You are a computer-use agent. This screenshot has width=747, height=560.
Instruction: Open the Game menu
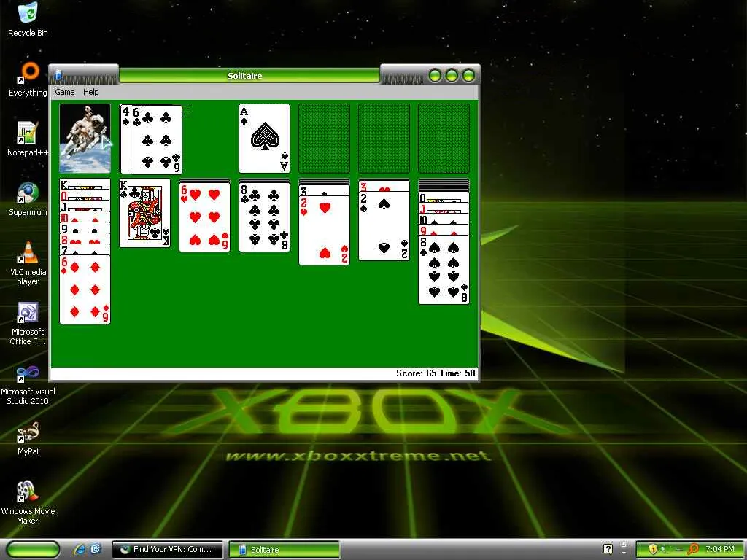65,92
